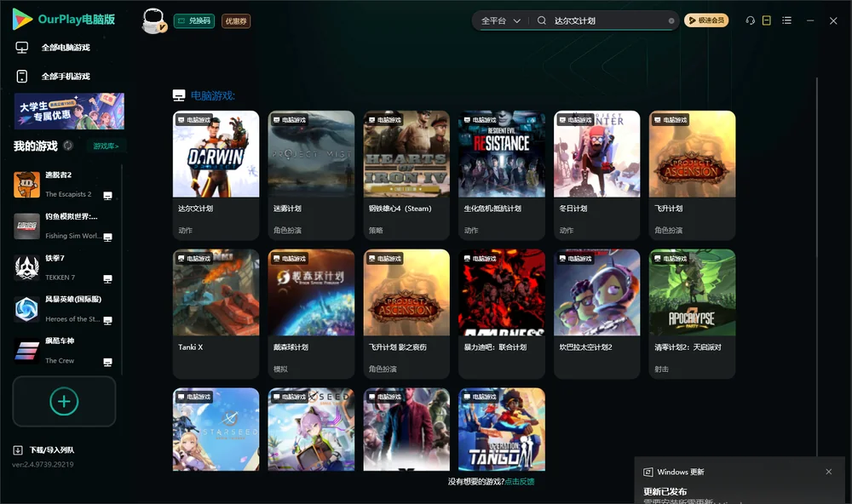Open 下载/导入列队 download queue
852x504 pixels.
pos(43,450)
